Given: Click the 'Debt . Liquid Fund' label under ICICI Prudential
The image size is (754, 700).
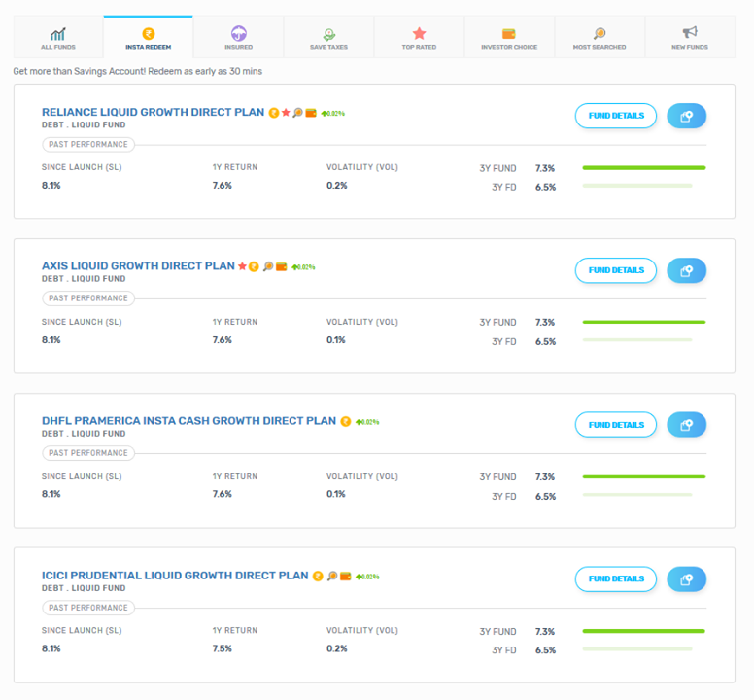Looking at the screenshot, I should pos(84,588).
